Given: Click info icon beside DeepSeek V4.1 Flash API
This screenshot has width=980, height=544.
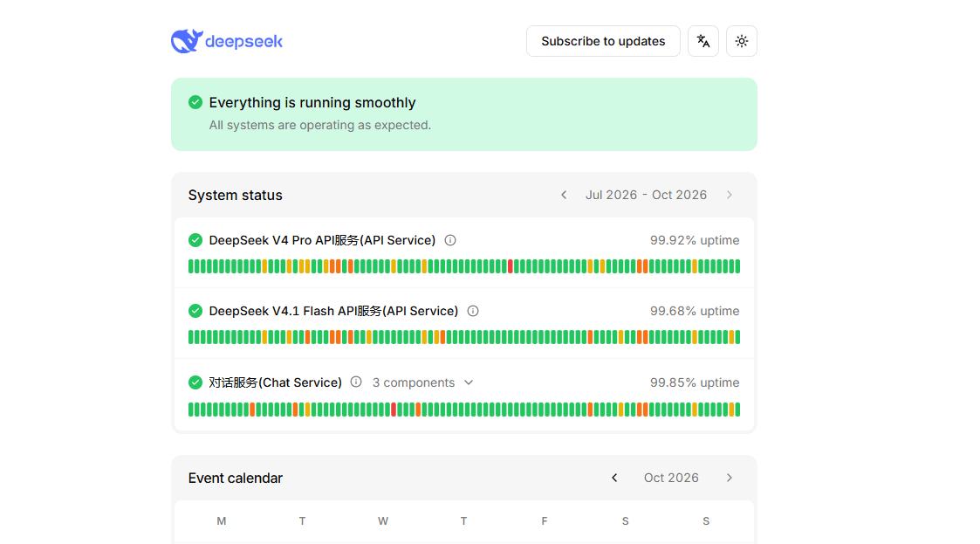Looking at the screenshot, I should pos(473,311).
